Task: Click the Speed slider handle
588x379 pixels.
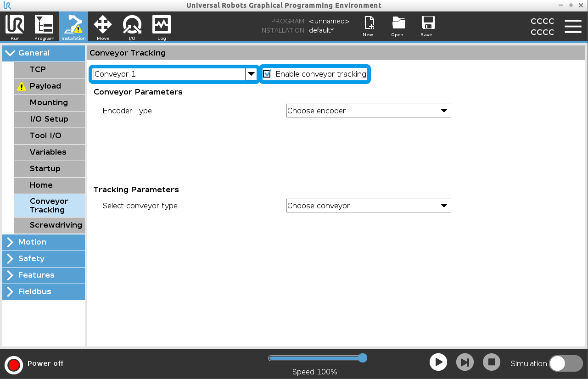Action: pos(363,358)
